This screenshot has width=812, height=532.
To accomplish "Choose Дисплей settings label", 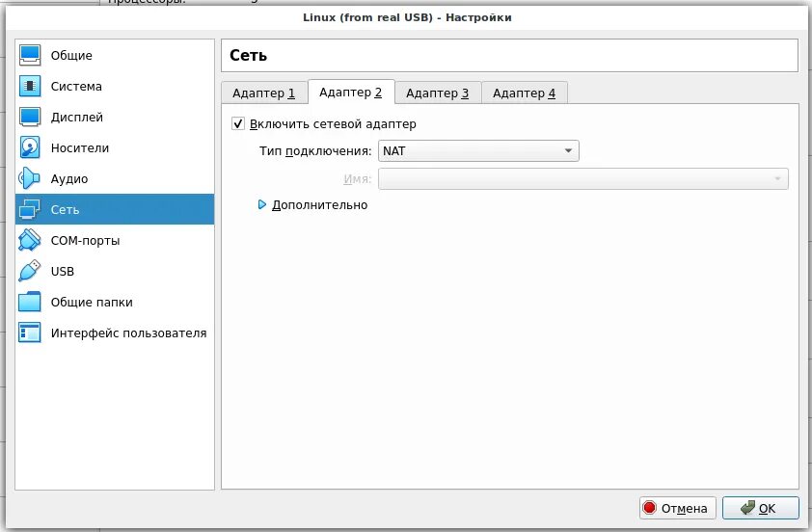I will coord(76,117).
